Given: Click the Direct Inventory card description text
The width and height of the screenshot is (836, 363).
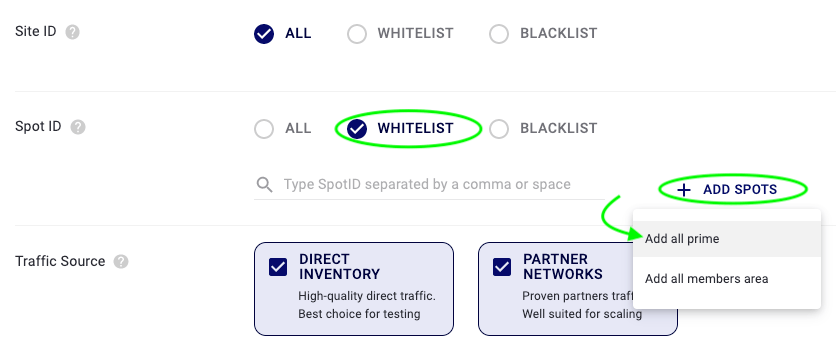Looking at the screenshot, I should pos(367,305).
